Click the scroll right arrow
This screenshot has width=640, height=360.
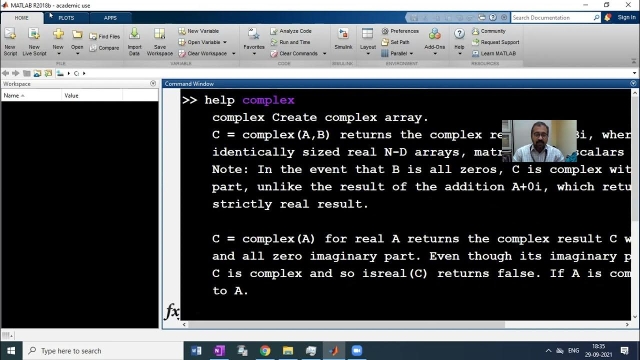627,324
